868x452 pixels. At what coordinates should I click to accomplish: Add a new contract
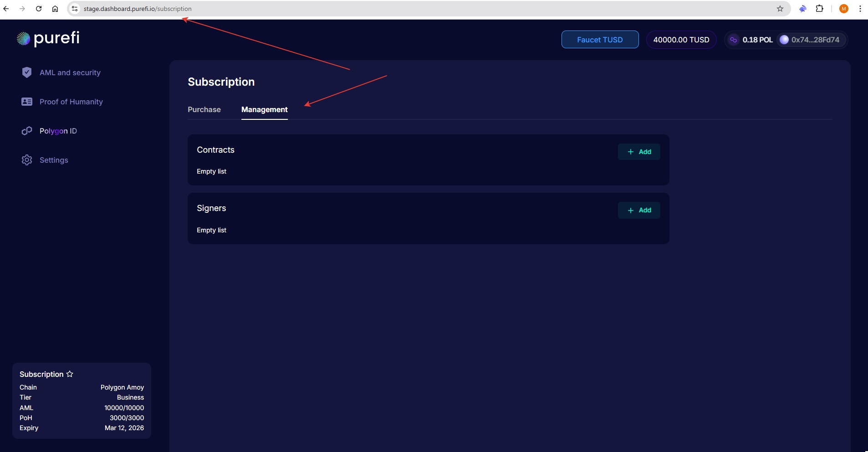pyautogui.click(x=638, y=152)
